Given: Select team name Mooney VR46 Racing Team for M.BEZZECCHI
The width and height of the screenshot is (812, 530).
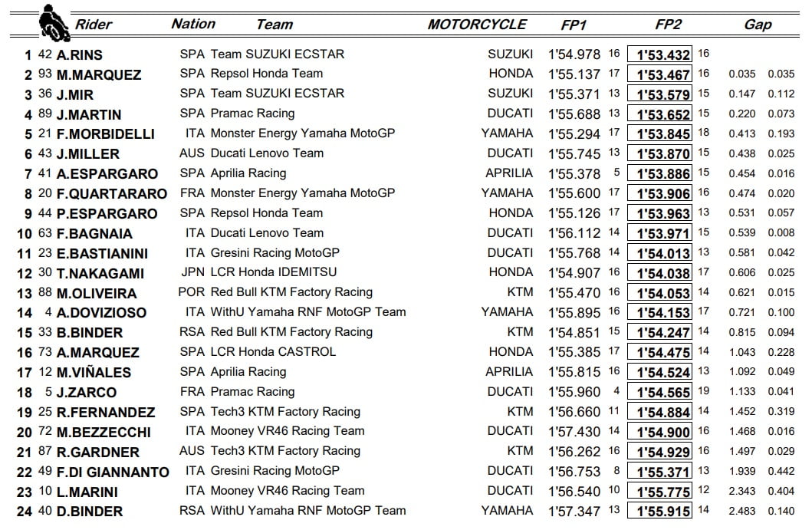Looking at the screenshot, I should click(288, 431).
